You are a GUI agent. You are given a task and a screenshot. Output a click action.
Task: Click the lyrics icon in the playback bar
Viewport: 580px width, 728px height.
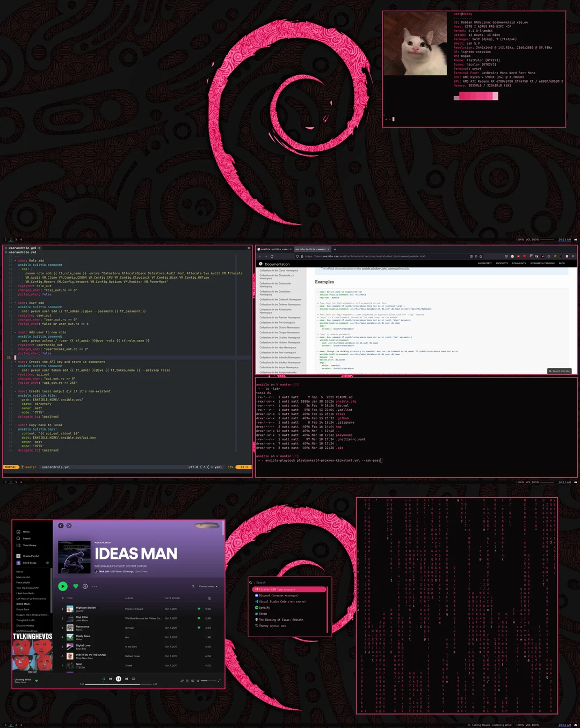pos(182,681)
